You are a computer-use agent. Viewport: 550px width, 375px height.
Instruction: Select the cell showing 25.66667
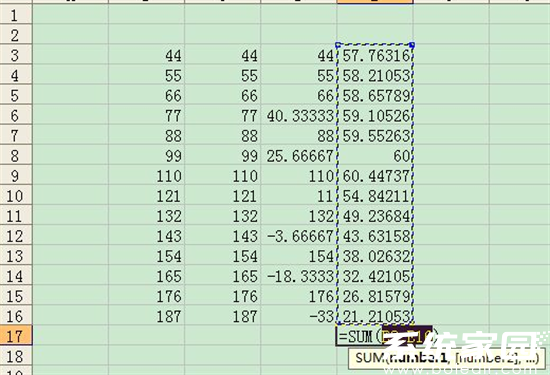299,155
